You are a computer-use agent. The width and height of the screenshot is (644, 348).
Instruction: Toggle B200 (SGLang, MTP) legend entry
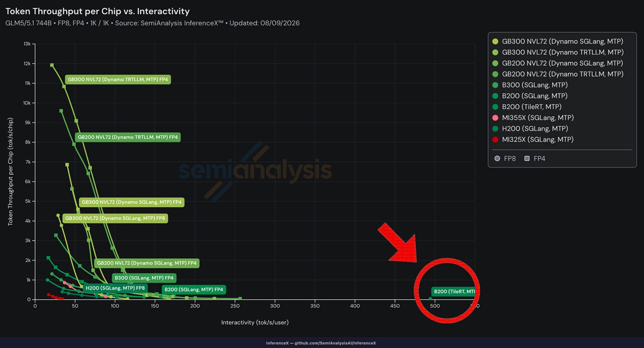click(530, 96)
